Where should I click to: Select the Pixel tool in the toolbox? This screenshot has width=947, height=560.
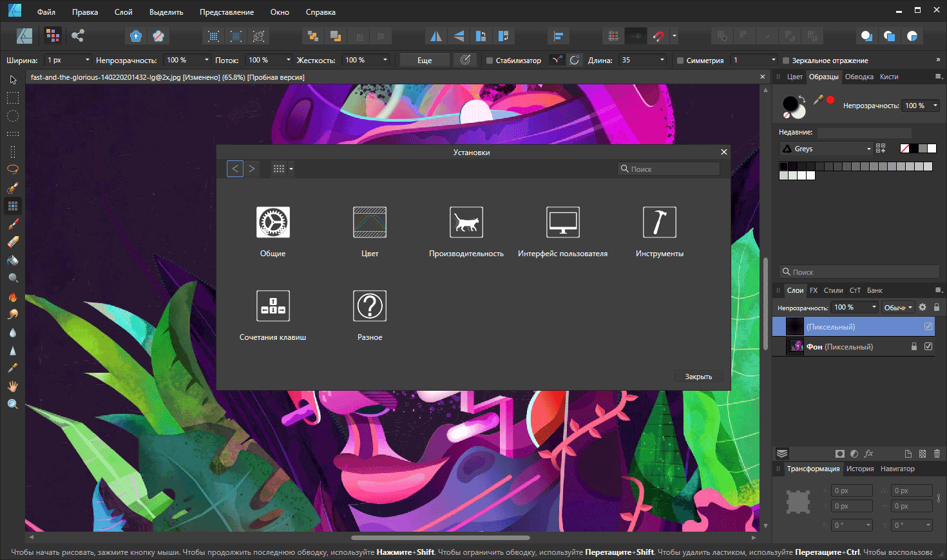pos(13,206)
